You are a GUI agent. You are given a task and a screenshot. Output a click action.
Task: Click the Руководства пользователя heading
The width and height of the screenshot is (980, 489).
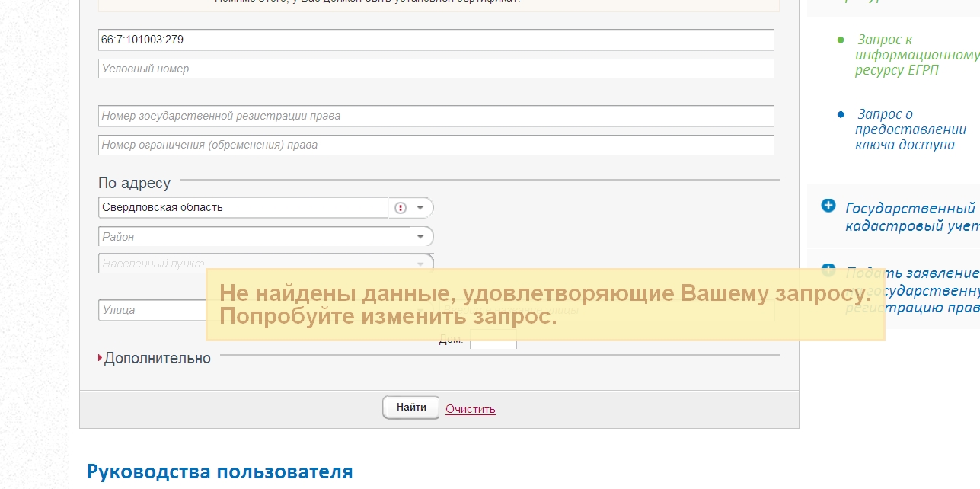[221, 471]
